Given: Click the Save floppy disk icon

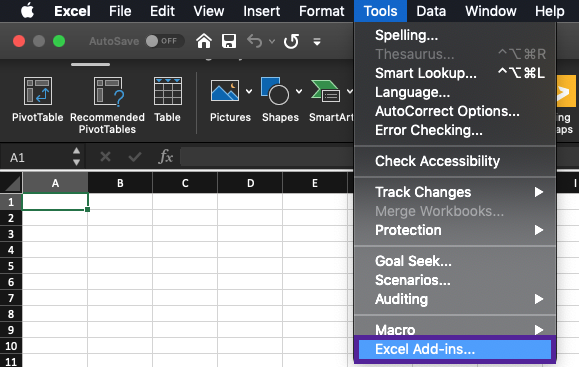Looking at the screenshot, I should click(x=229, y=41).
